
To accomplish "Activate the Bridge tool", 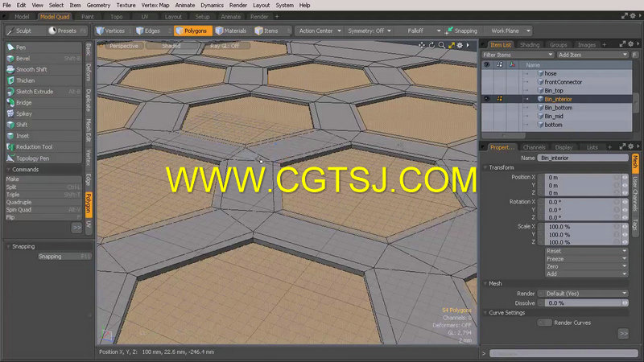I will coord(43,103).
